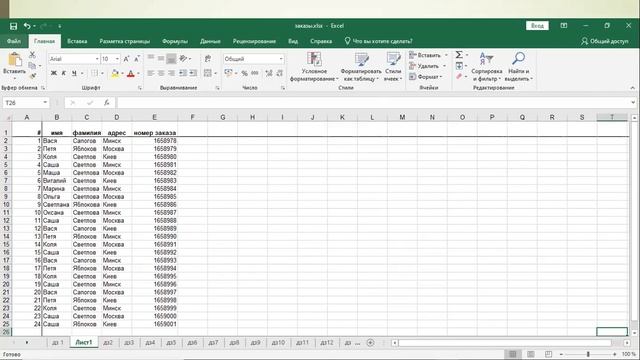Collapse the ribbon with the chevron

632,88
